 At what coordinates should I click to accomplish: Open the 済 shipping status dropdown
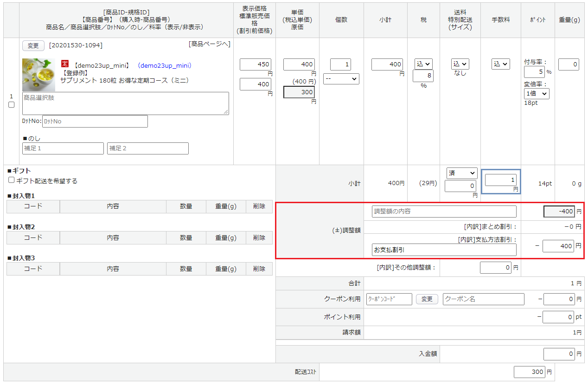click(x=461, y=173)
